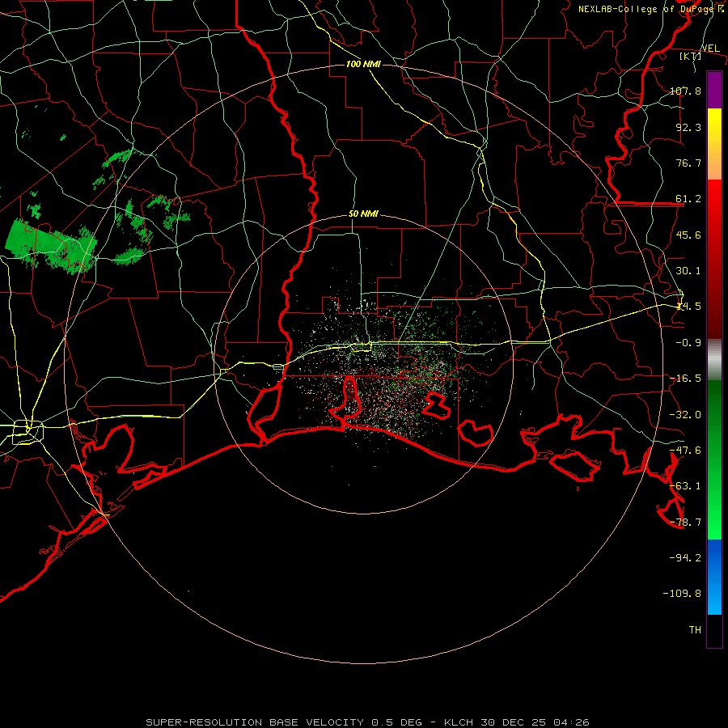
Task: Pick the gray segment of the color bar
Action: point(714,360)
